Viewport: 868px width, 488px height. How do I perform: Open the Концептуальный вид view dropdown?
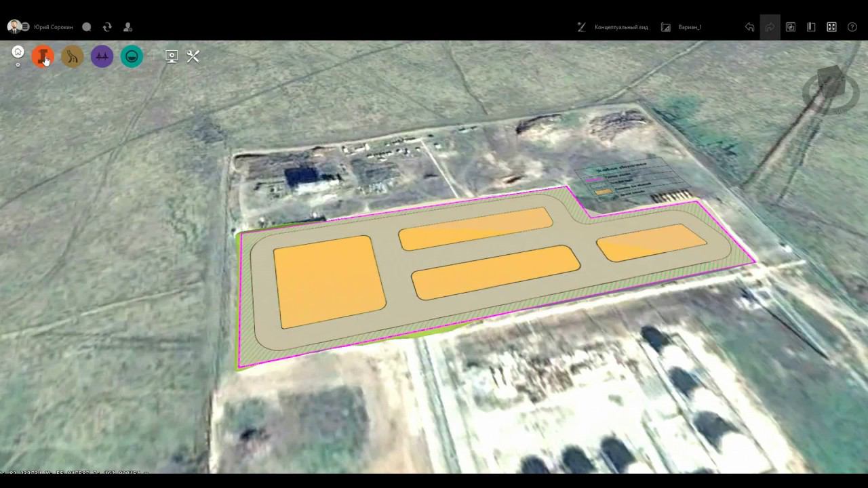click(x=621, y=27)
